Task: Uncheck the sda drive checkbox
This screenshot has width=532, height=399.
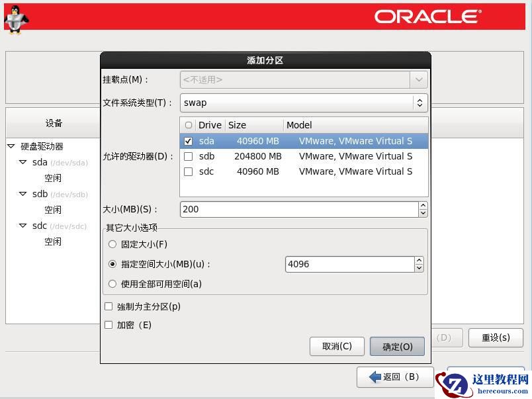Action: tap(189, 141)
